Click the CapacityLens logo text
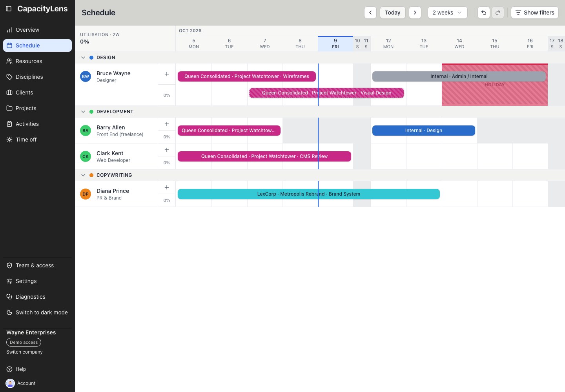The width and height of the screenshot is (565, 392). click(42, 9)
